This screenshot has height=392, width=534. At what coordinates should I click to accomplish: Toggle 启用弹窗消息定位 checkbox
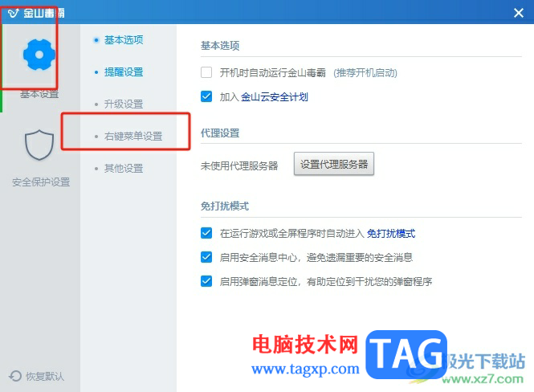(x=206, y=281)
